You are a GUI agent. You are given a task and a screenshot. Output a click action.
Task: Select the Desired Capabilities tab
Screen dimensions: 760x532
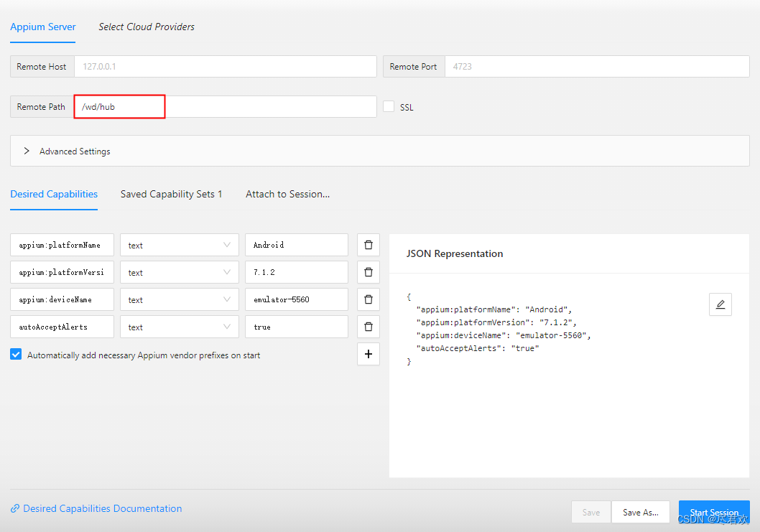[54, 195]
